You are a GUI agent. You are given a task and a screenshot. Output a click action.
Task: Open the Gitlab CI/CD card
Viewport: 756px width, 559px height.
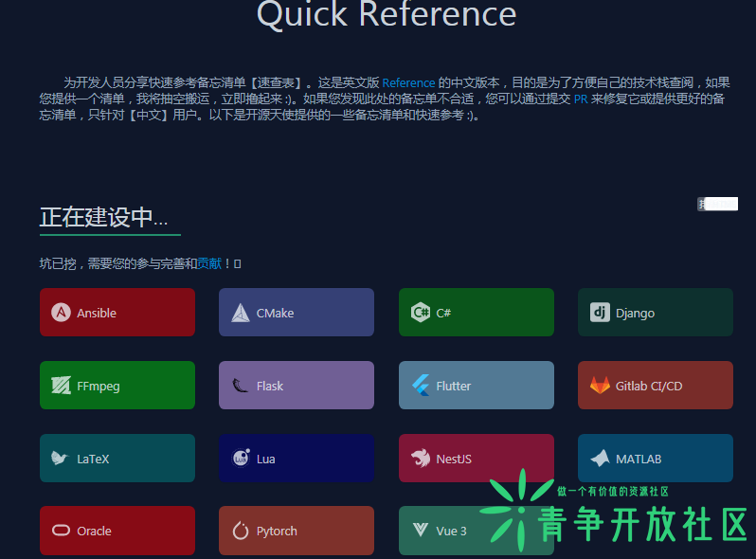(656, 385)
